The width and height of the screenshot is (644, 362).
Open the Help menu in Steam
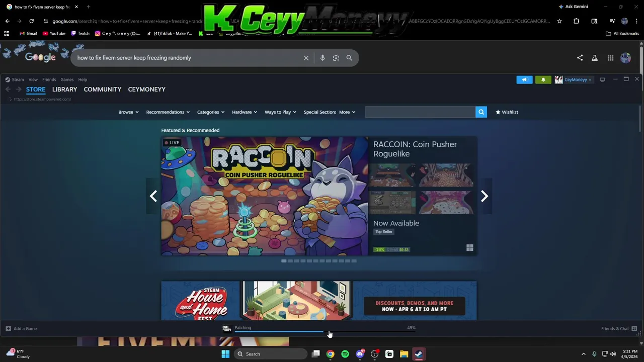coord(83,79)
